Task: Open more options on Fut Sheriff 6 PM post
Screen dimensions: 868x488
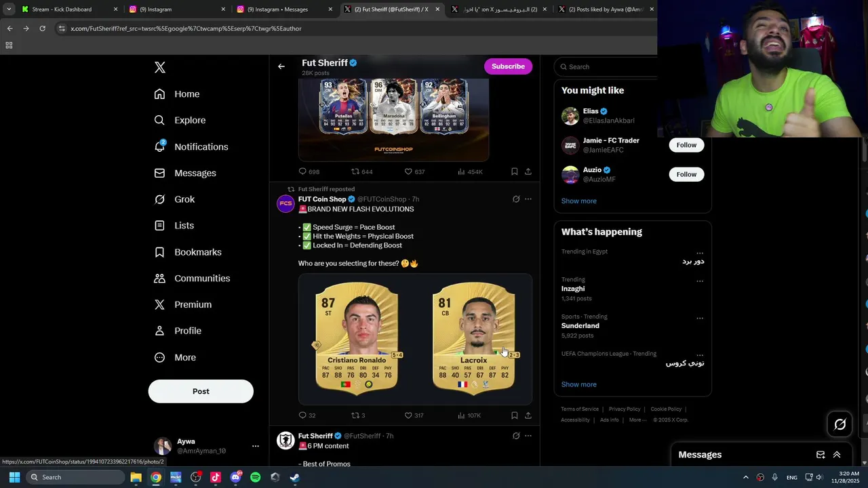Action: 528,436
